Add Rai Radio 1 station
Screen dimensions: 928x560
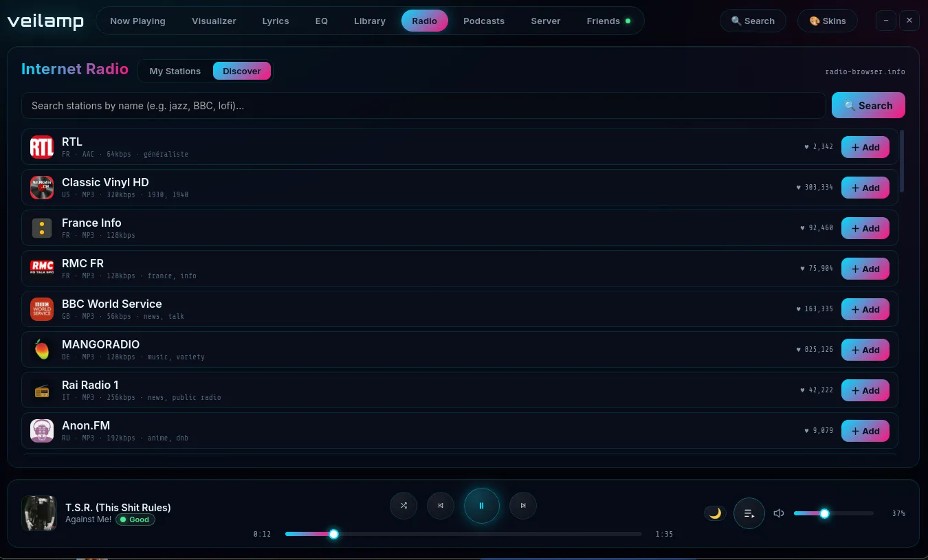point(865,390)
